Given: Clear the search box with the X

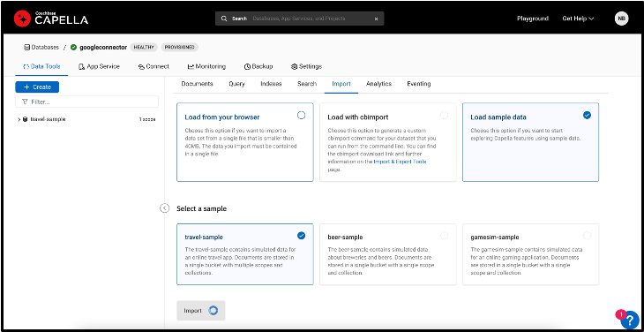Looking at the screenshot, I should pyautogui.click(x=376, y=19).
